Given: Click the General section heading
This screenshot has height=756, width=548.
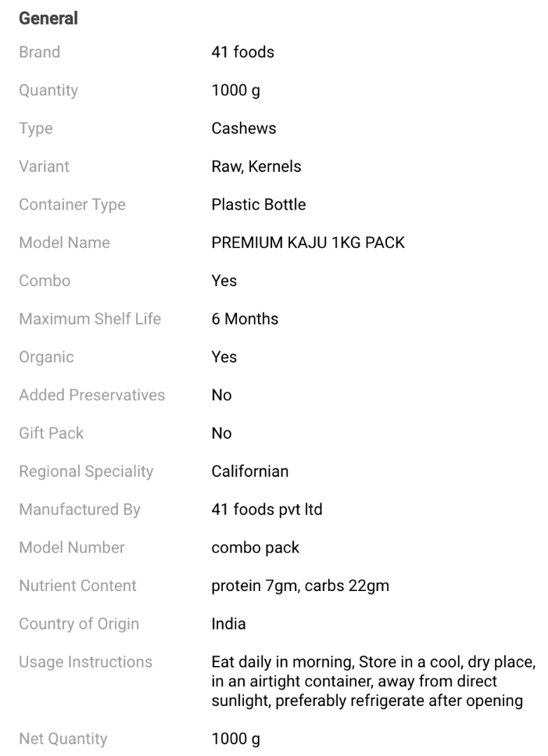Looking at the screenshot, I should 48,18.
